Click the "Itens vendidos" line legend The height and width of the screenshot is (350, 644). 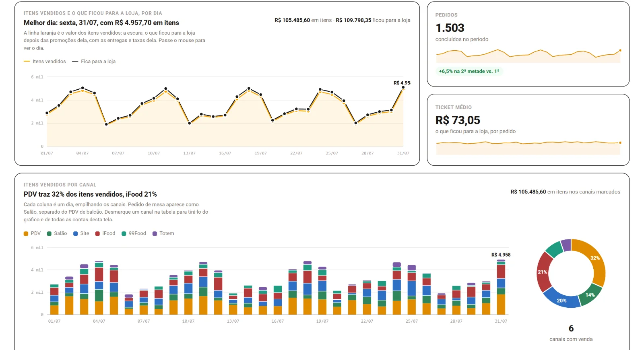coord(45,62)
